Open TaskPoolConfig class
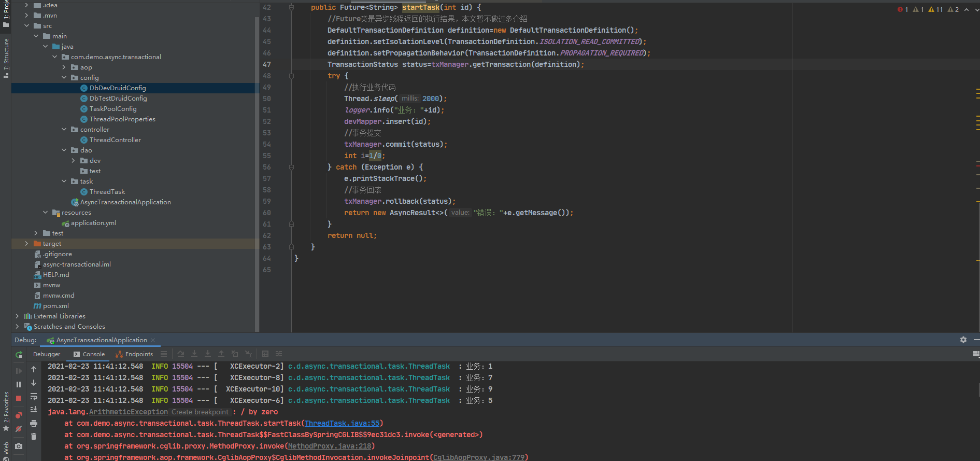The image size is (980, 461). pyautogui.click(x=113, y=109)
